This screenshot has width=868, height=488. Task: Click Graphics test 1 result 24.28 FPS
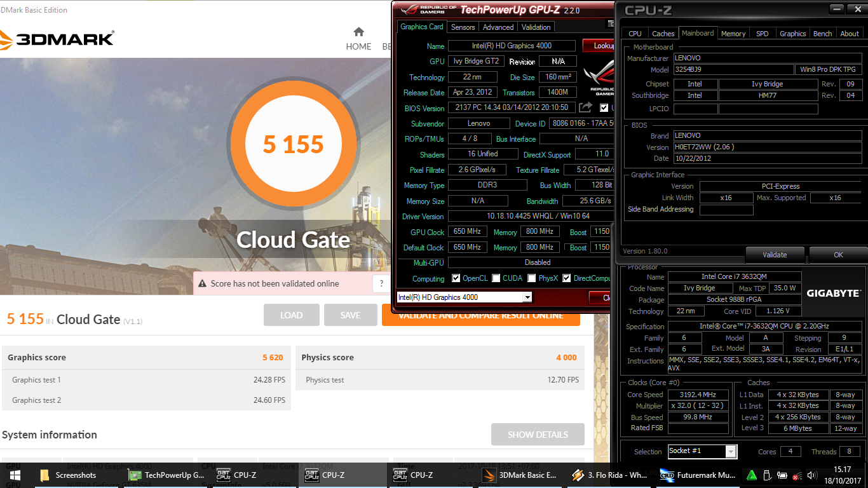[x=269, y=380]
